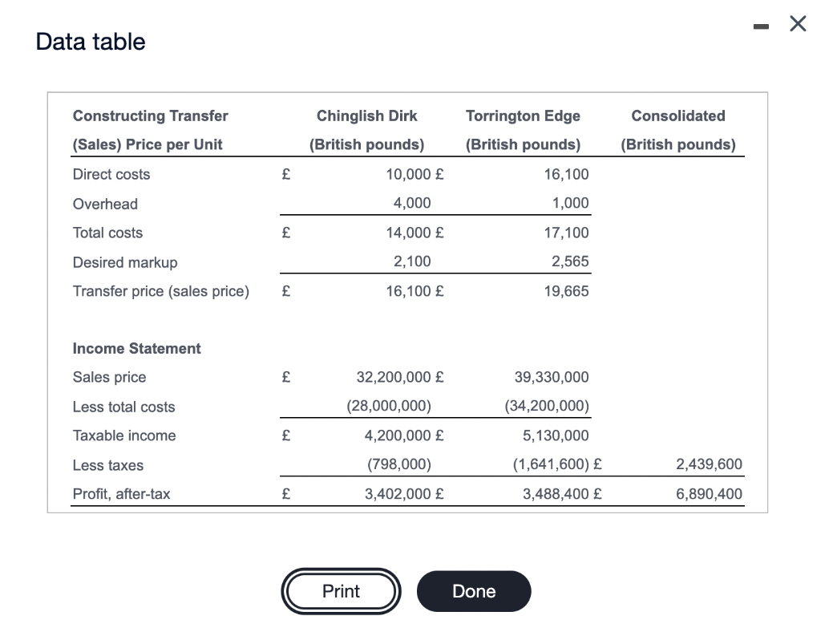
Task: Click Torrington Edge taxable income 5,130,000
Action: click(556, 435)
